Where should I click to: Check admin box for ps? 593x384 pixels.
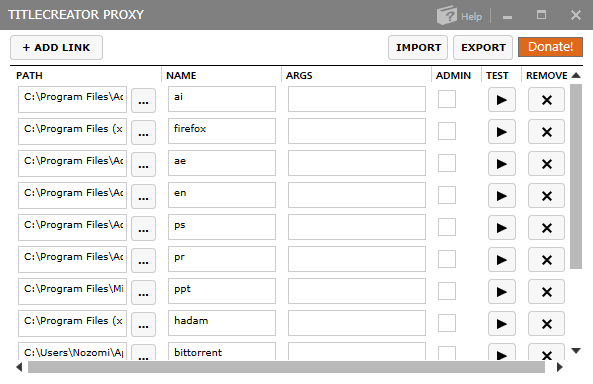click(447, 227)
